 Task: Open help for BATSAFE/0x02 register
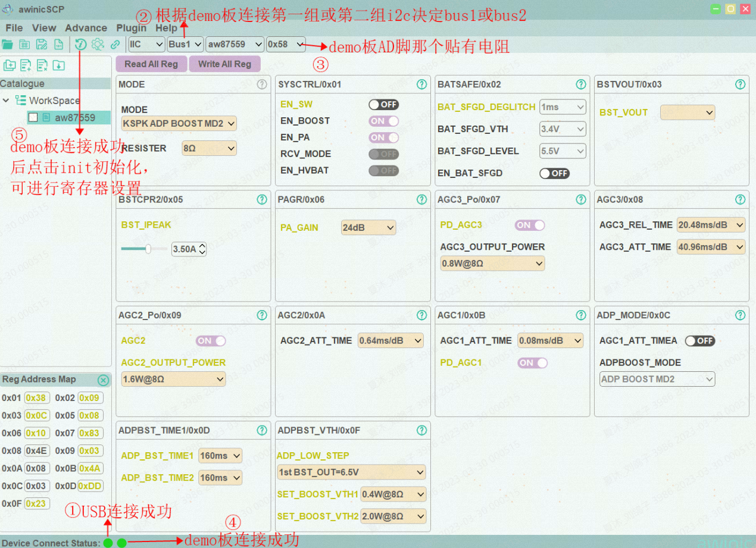(581, 84)
